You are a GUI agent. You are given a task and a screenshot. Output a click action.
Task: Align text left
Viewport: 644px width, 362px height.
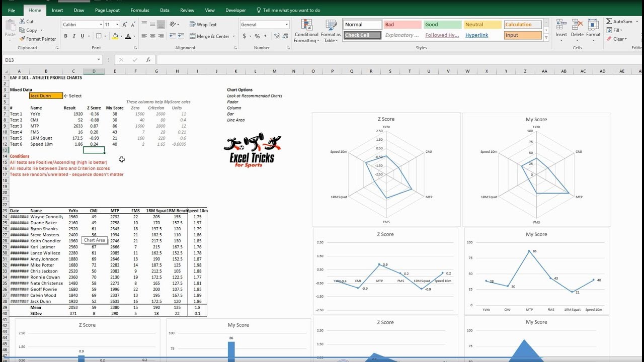tap(144, 36)
